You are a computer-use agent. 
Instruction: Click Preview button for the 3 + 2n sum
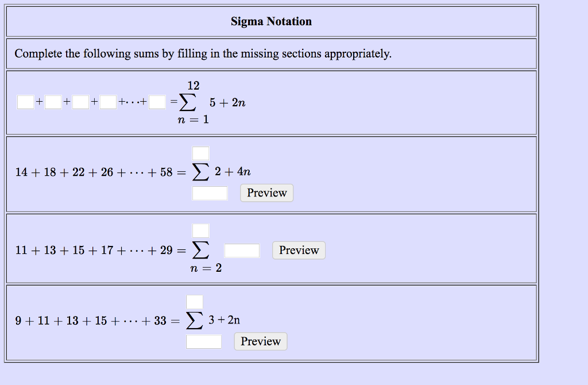click(261, 341)
